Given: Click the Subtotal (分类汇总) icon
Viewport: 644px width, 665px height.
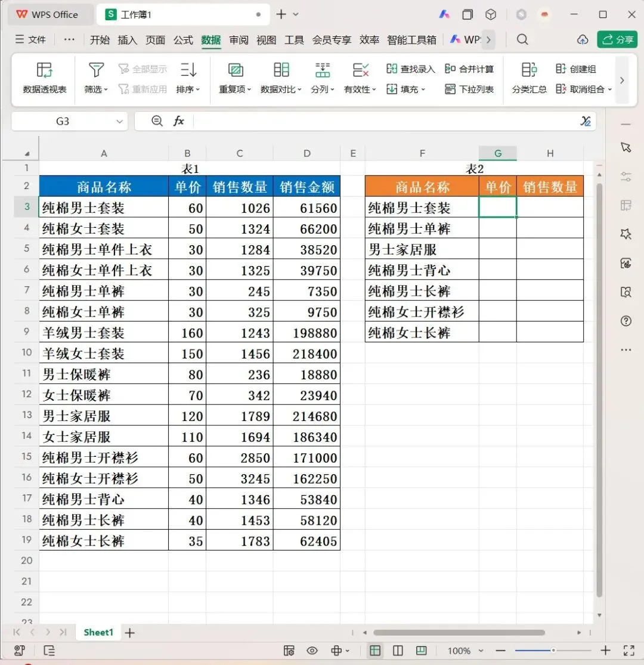Looking at the screenshot, I should (529, 70).
